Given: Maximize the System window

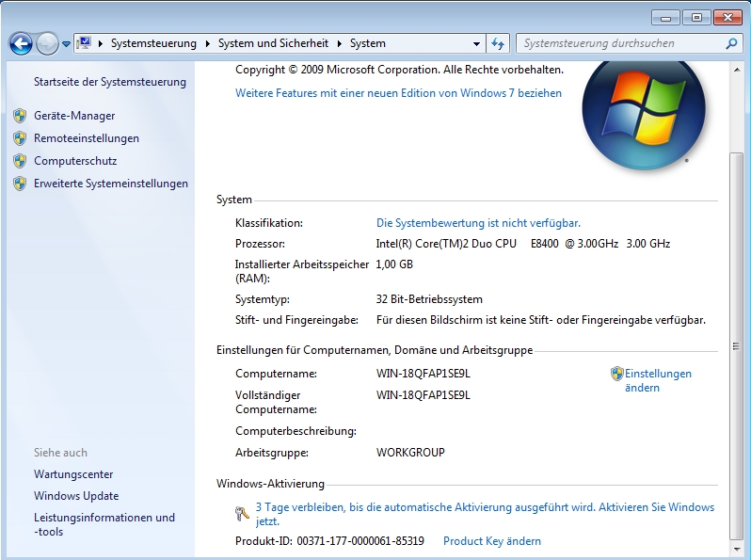Looking at the screenshot, I should (x=696, y=18).
